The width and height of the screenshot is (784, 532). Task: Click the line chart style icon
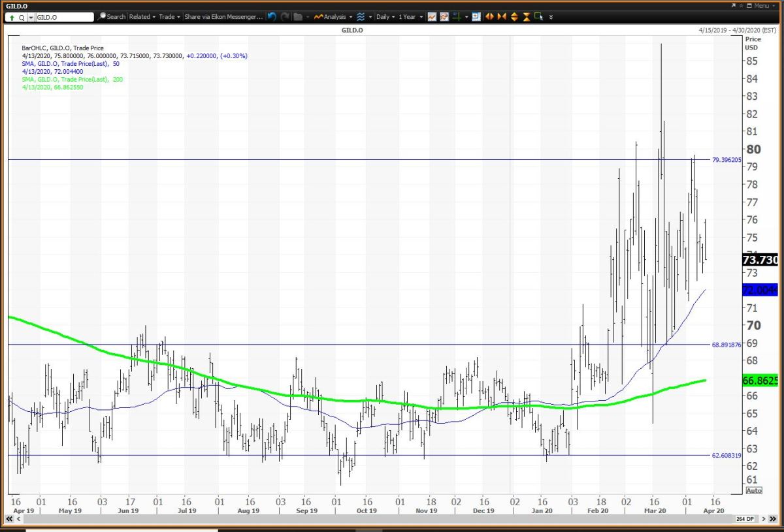click(x=433, y=17)
